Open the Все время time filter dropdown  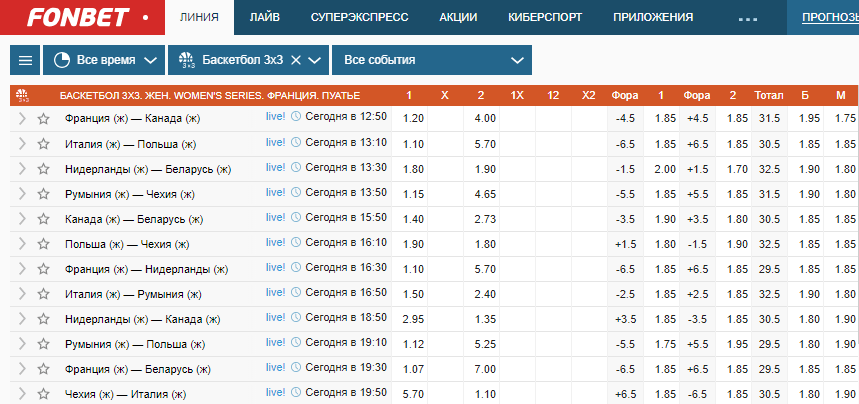click(x=104, y=60)
